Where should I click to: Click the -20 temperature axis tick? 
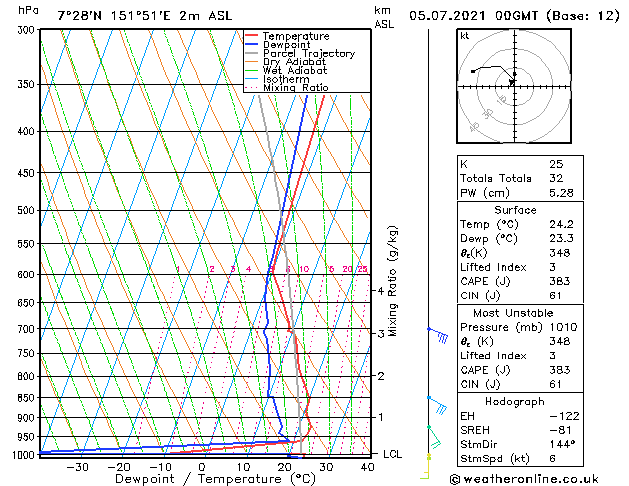click(119, 468)
